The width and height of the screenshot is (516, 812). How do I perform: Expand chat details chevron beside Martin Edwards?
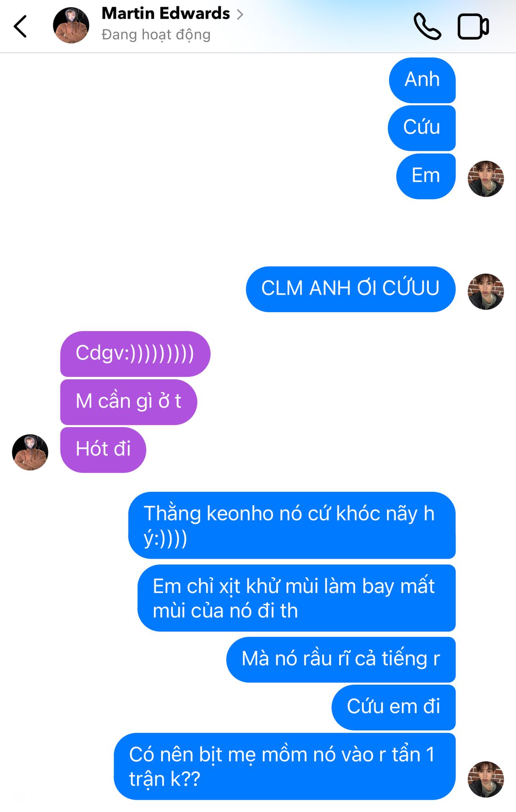click(x=240, y=14)
